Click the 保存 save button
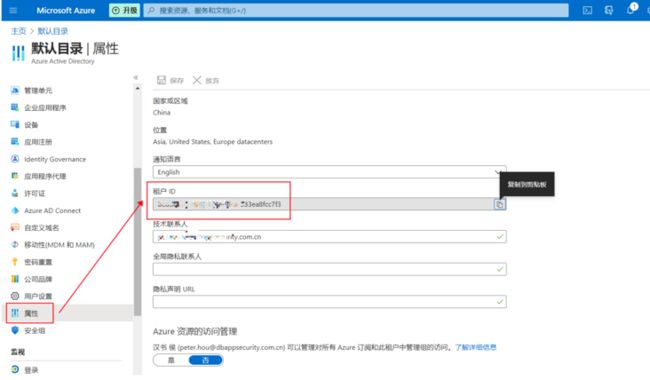 170,80
